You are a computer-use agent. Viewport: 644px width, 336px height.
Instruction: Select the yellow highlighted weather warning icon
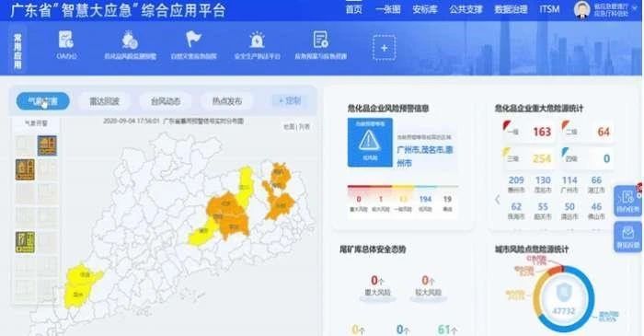pos(25,242)
